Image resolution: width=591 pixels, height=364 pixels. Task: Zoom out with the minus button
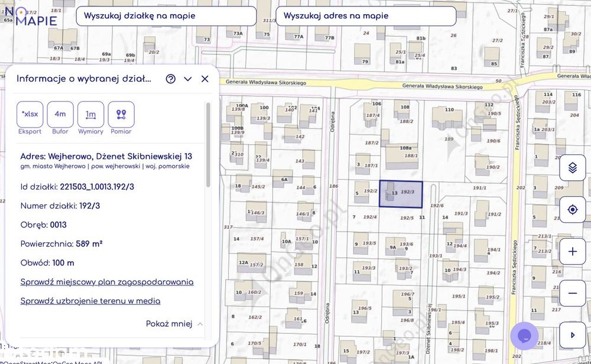click(573, 293)
